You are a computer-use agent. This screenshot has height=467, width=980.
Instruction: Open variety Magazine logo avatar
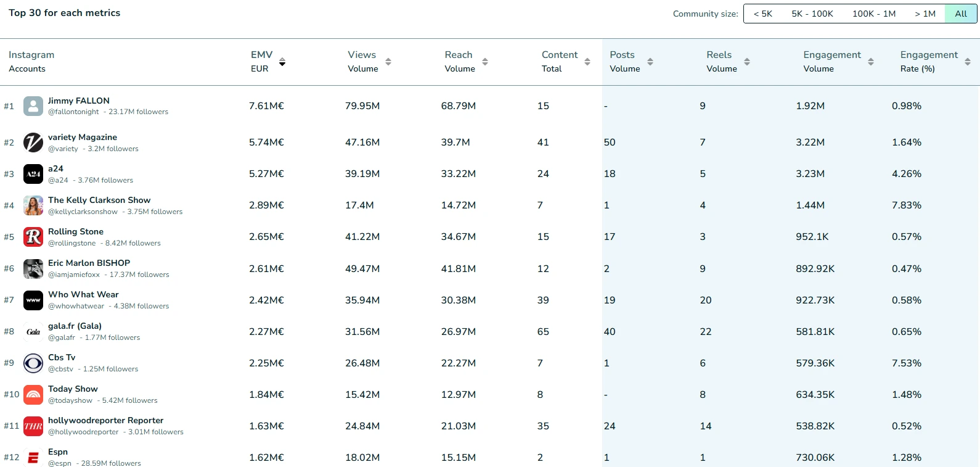coord(33,143)
